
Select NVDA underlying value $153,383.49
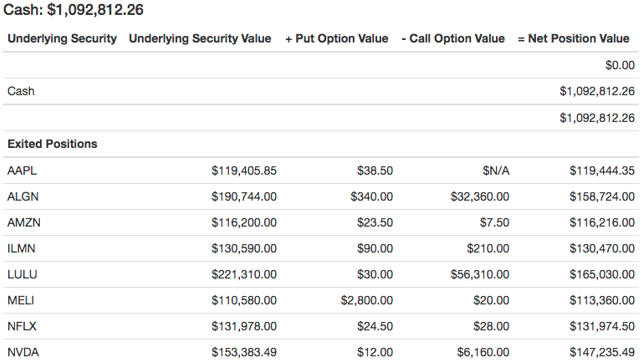244,352
